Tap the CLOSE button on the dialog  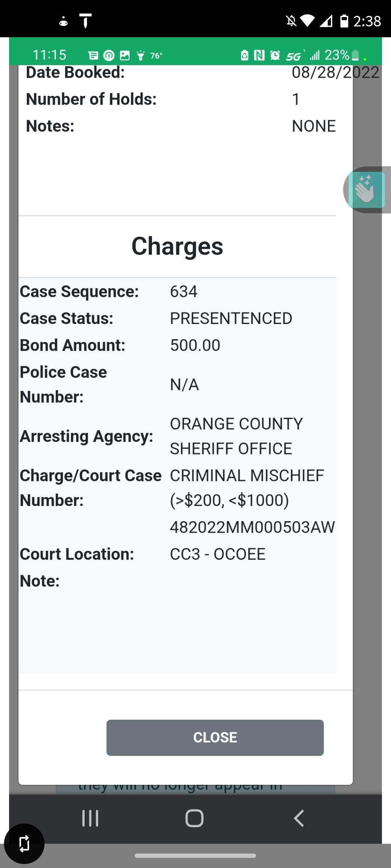pos(215,737)
